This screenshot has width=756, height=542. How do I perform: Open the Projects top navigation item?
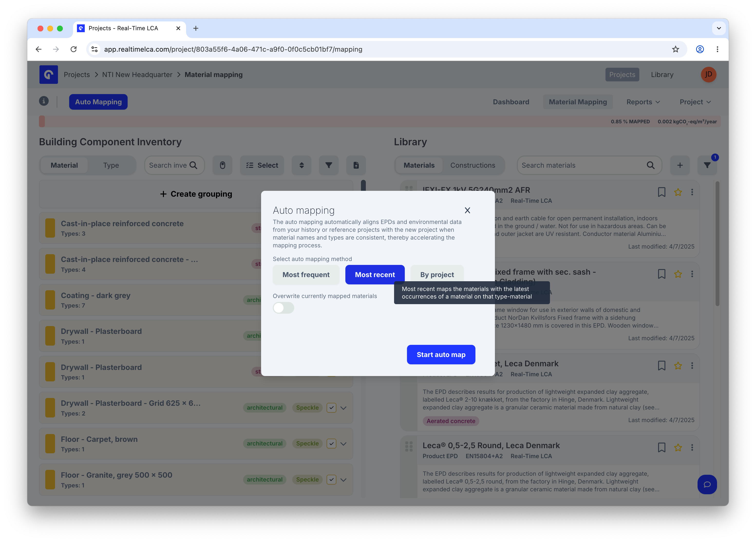click(x=622, y=74)
